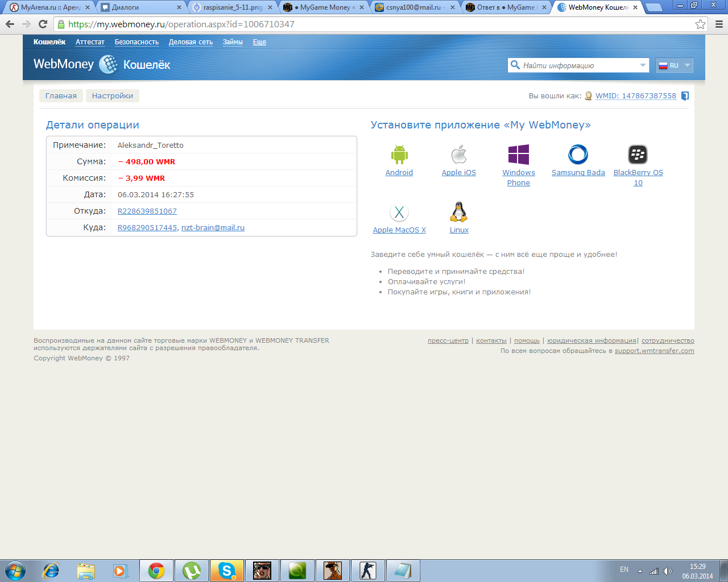Select the note text Aleksandr_Toretto
The height and width of the screenshot is (582, 728).
[x=151, y=145]
